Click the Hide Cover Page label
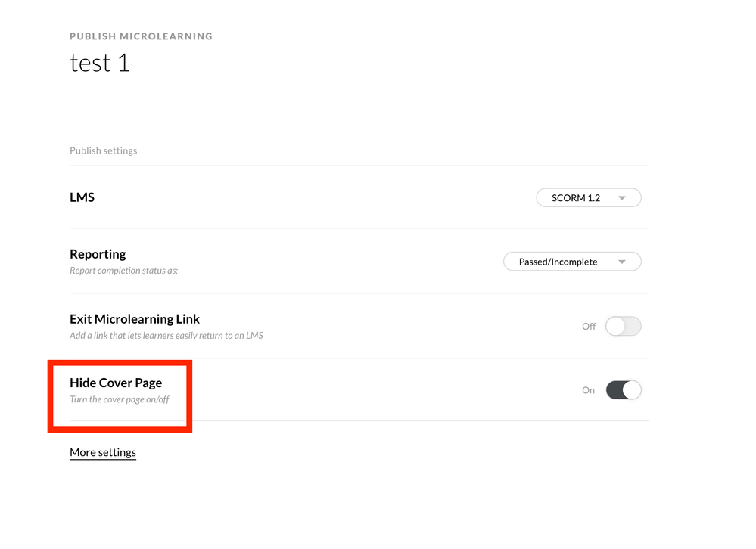The height and width of the screenshot is (549, 756). pyautogui.click(x=116, y=383)
